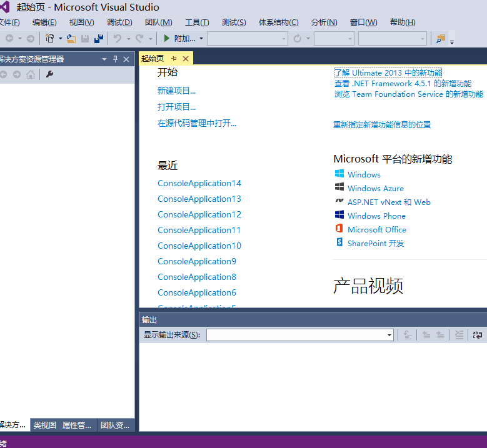487x448 pixels.
Task: Click the Team Foundation Service link
Action: (409, 94)
